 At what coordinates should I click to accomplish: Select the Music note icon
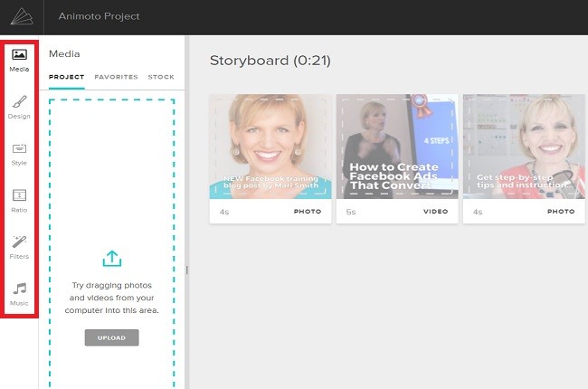click(19, 289)
